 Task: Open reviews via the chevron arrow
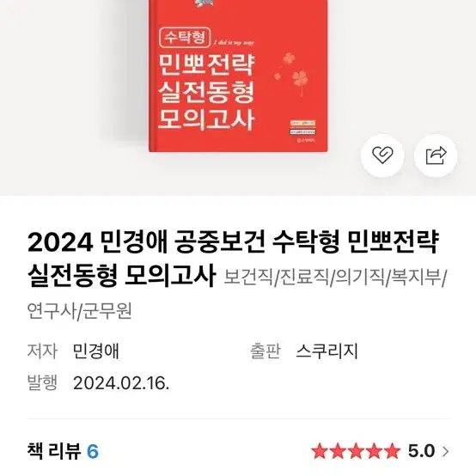446,451
